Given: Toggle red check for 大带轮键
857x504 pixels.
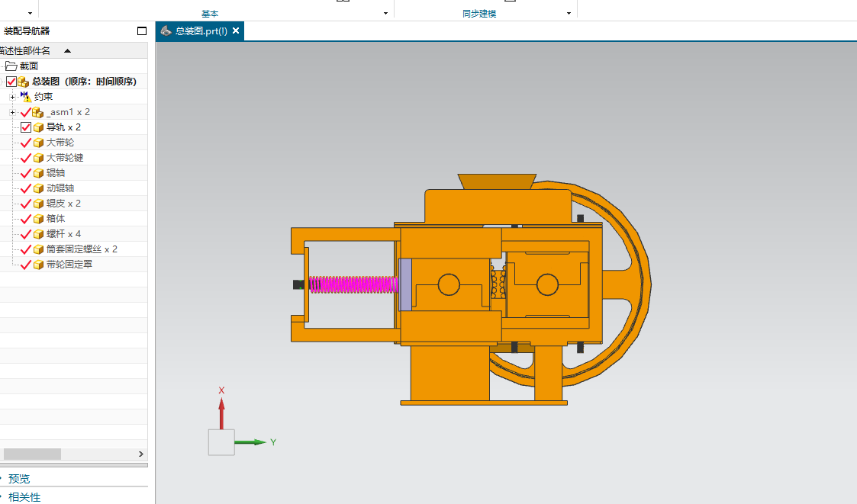Looking at the screenshot, I should 25,159.
